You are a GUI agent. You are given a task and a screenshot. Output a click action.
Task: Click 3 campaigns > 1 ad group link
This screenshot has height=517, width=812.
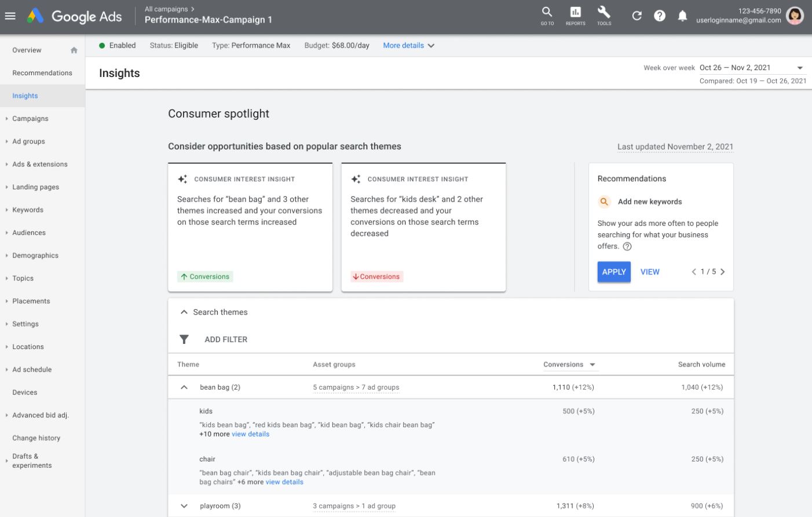(354, 506)
